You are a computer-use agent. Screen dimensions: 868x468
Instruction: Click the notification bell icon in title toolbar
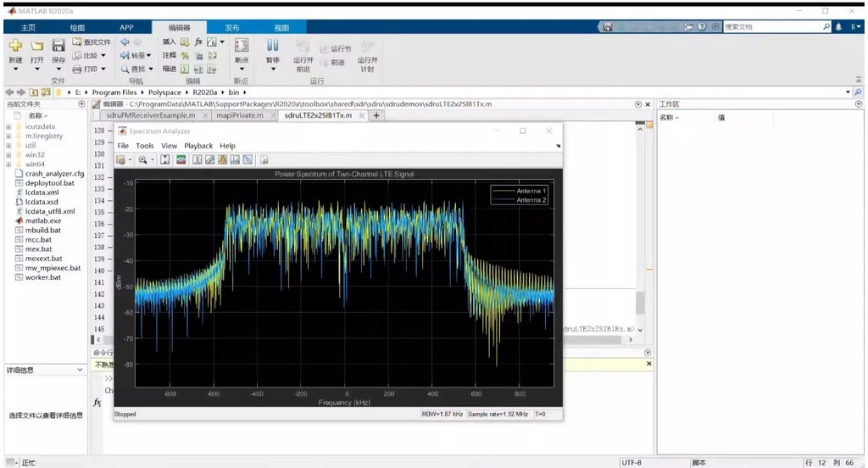tap(838, 26)
